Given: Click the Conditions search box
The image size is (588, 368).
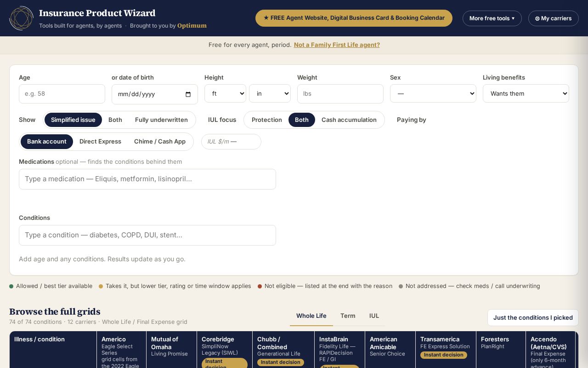Looking at the screenshot, I should click(147, 235).
